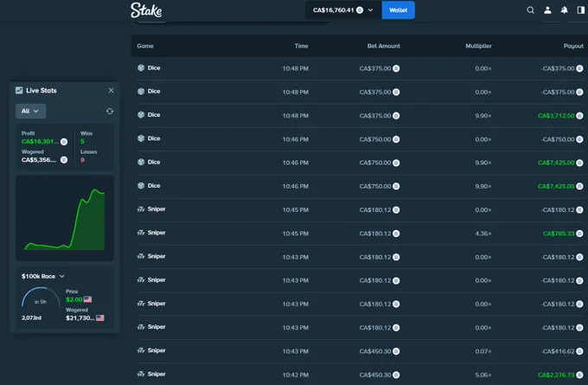Click the Live Stats chart icon
The image size is (588, 385).
pyautogui.click(x=19, y=90)
